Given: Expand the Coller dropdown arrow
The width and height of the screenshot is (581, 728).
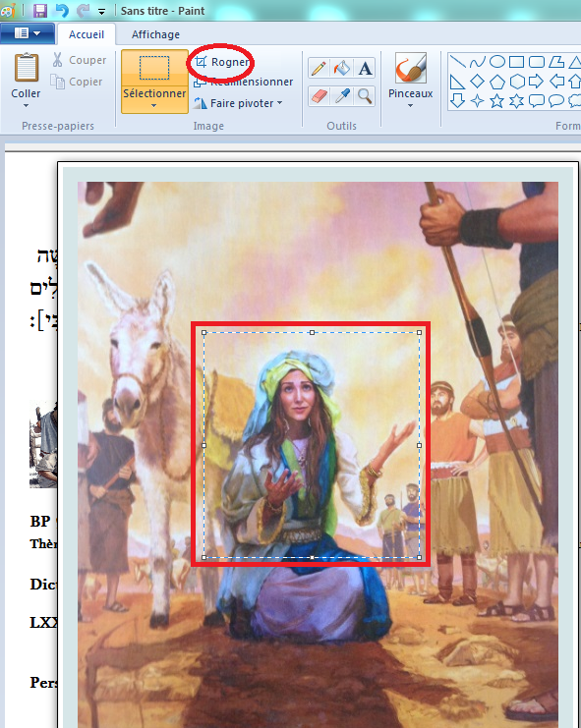Looking at the screenshot, I should pyautogui.click(x=26, y=106).
